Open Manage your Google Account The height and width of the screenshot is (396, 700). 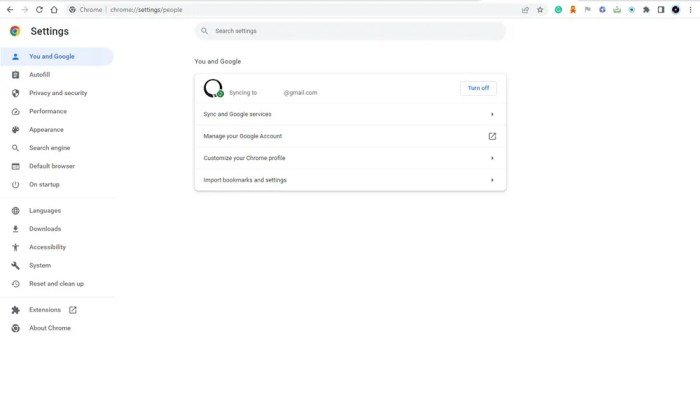(350, 136)
